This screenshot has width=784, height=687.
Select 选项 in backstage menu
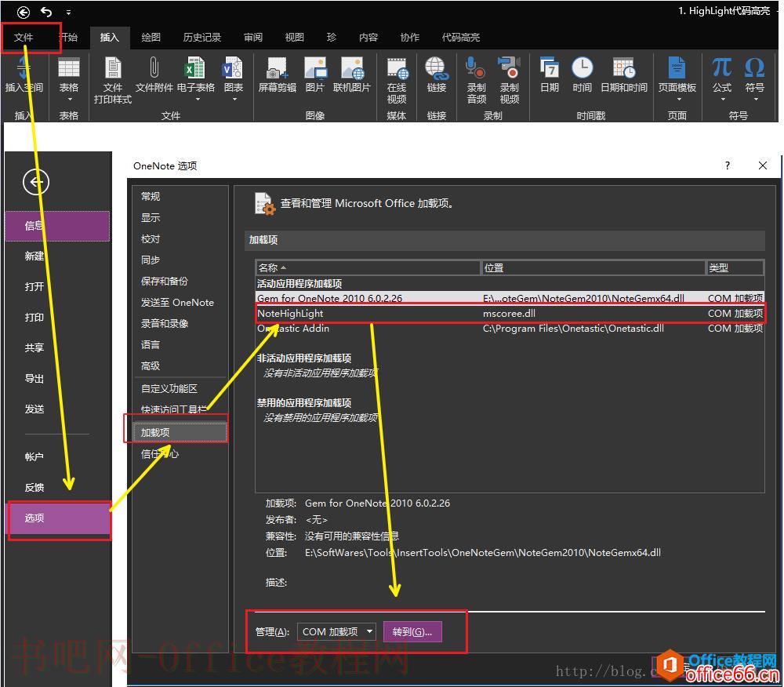coord(57,518)
